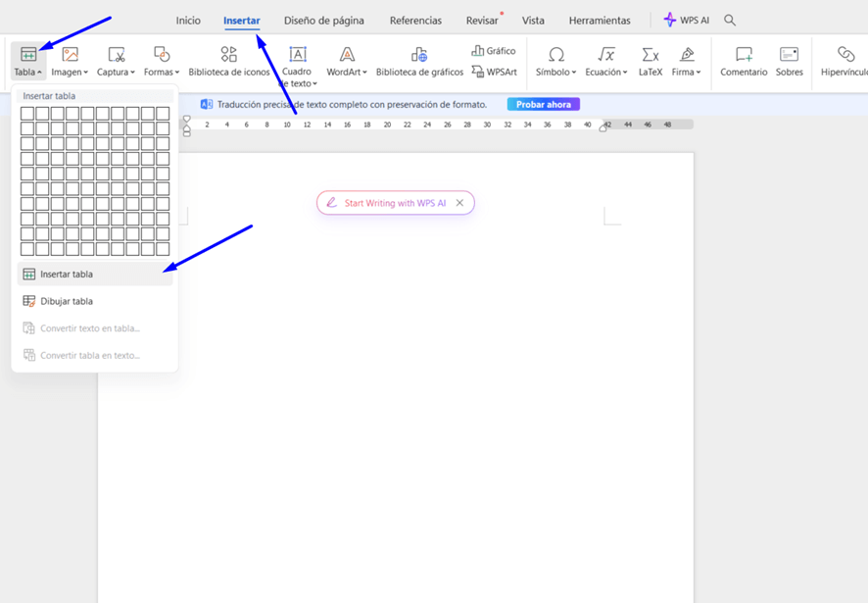868x603 pixels.
Task: Open the Referencias tab
Action: coord(415,21)
